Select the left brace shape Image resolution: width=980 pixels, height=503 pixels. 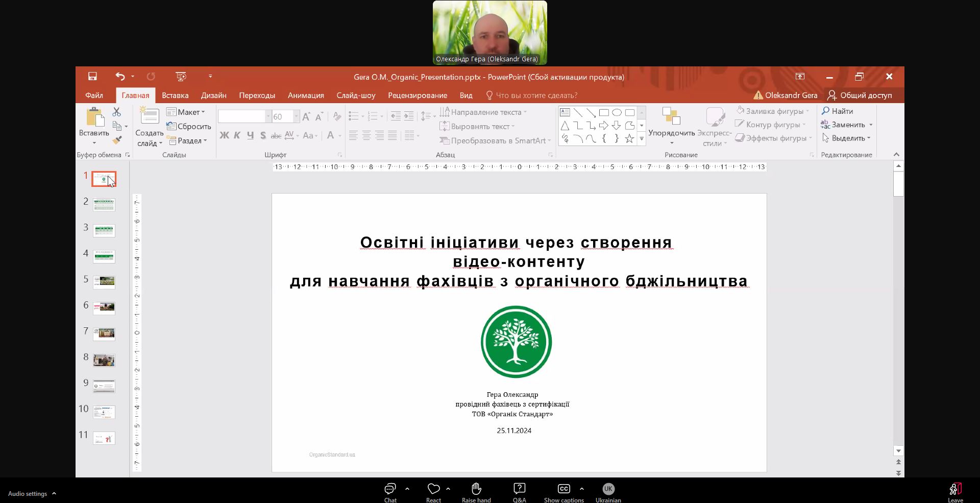[x=604, y=138]
